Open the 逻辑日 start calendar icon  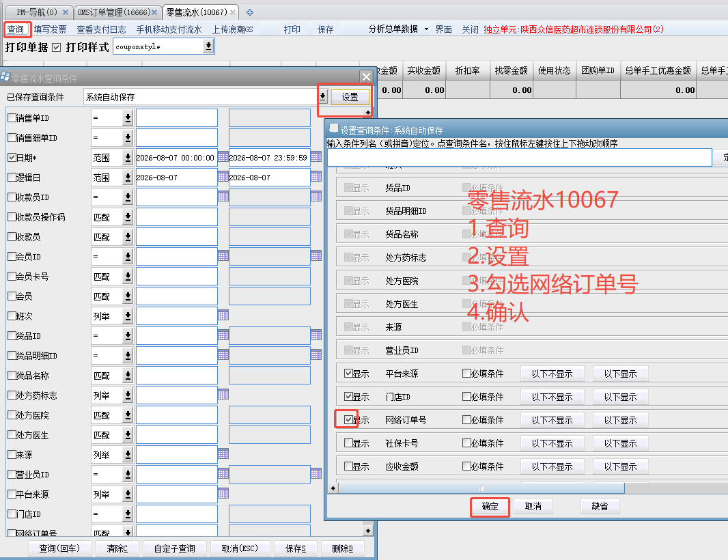223,177
